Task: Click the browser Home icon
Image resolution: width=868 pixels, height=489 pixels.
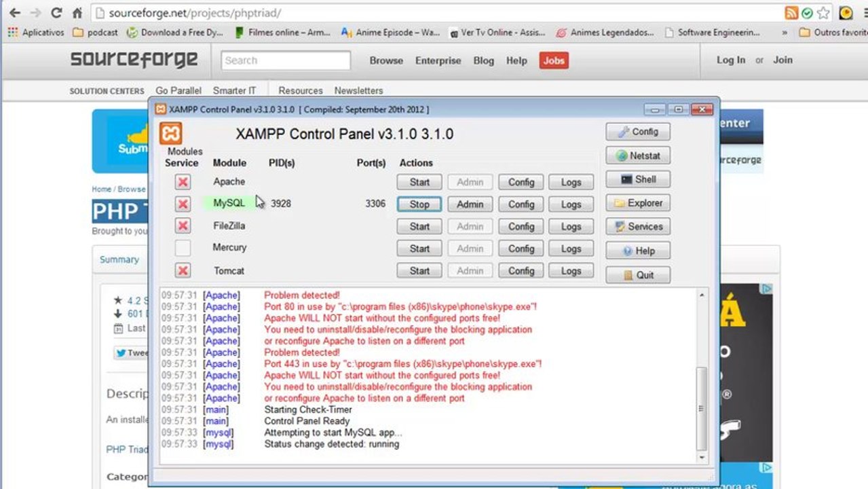Action: 77,13
